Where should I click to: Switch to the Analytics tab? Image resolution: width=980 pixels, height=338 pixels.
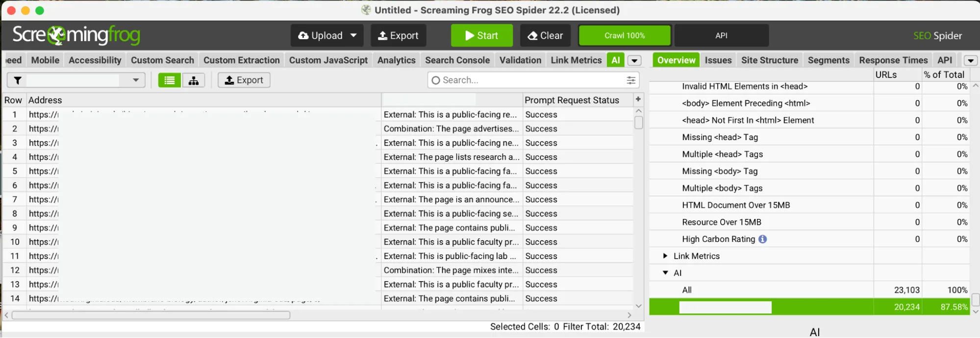pos(397,60)
